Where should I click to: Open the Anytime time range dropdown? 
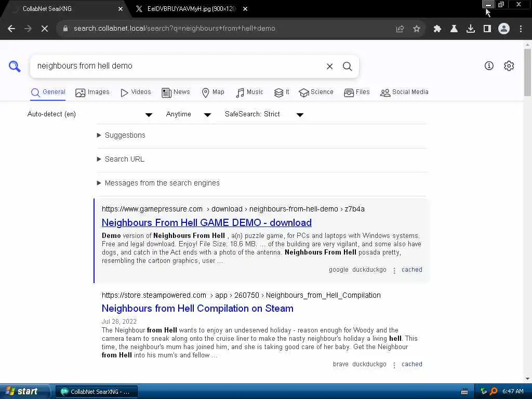click(188, 114)
